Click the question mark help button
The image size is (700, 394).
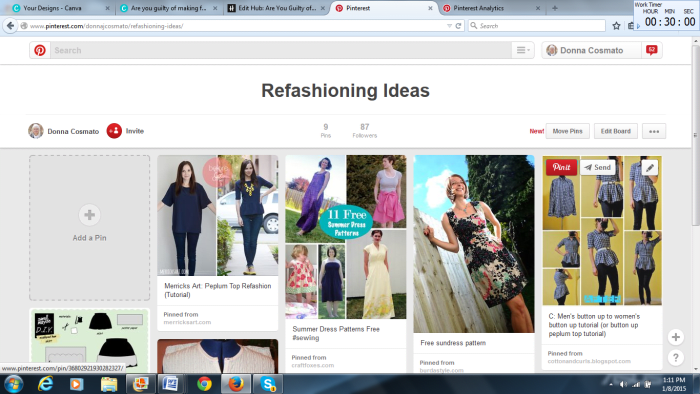click(x=675, y=357)
